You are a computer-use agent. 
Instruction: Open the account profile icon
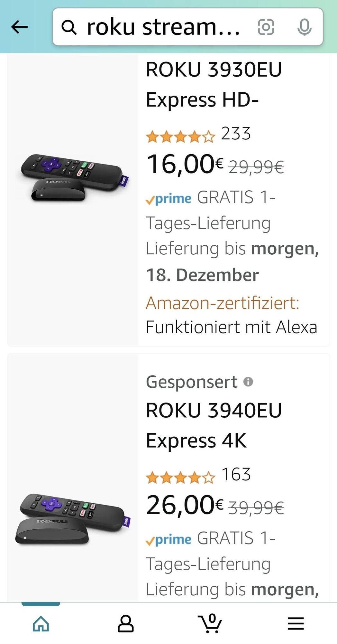(x=125, y=624)
